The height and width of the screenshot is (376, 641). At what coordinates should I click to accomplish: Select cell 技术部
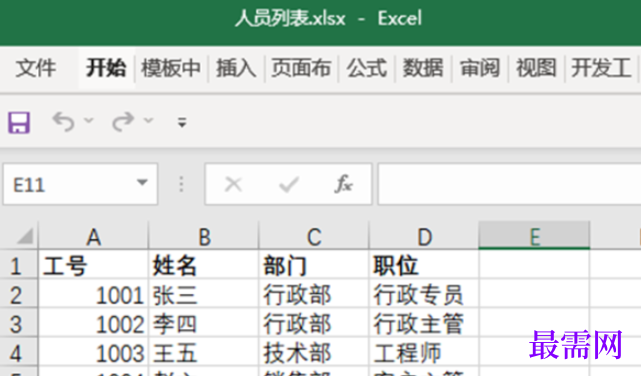click(x=314, y=352)
